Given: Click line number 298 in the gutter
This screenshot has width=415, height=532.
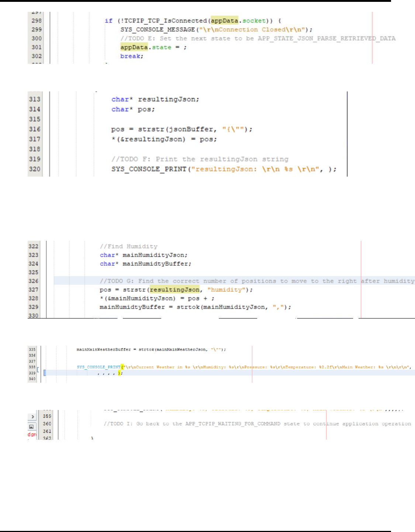Looking at the screenshot, I should (x=37, y=21).
